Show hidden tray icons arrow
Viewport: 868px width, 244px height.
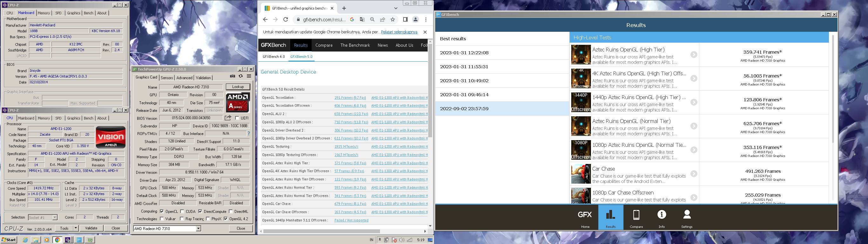click(380, 240)
